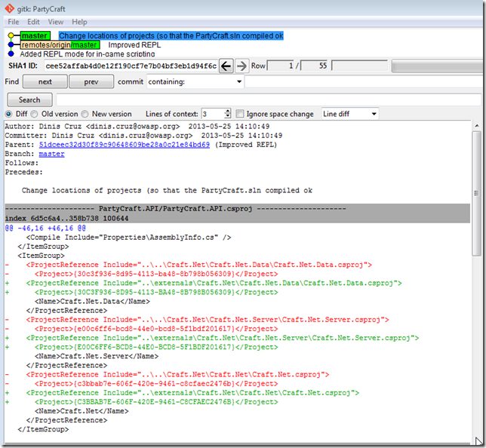Click the gitk app icon in title bar

coord(11,8)
